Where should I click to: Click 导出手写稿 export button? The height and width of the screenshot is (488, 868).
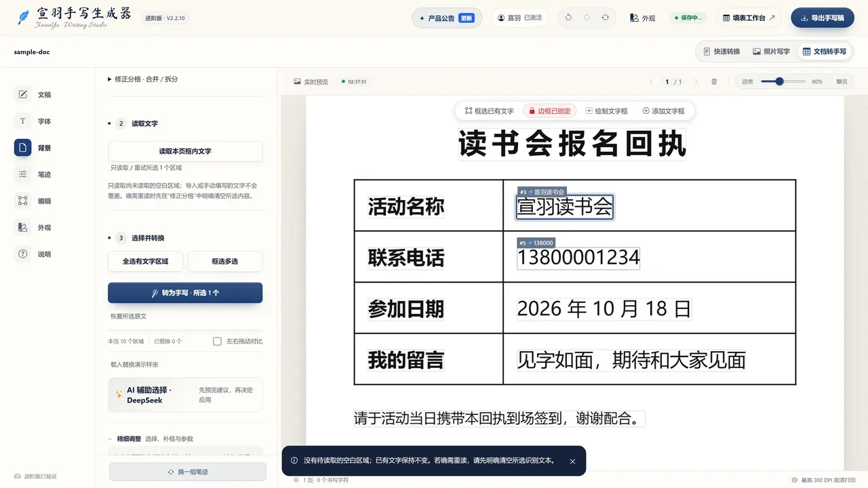tap(823, 18)
